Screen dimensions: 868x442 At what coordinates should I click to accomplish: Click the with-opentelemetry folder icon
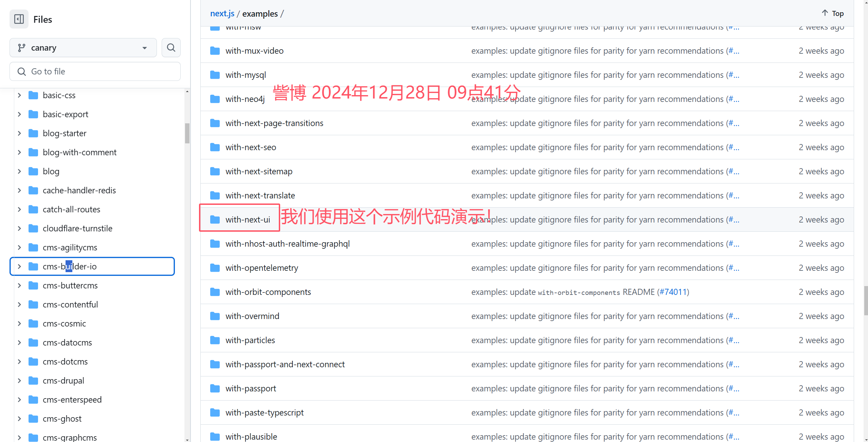[215, 268]
